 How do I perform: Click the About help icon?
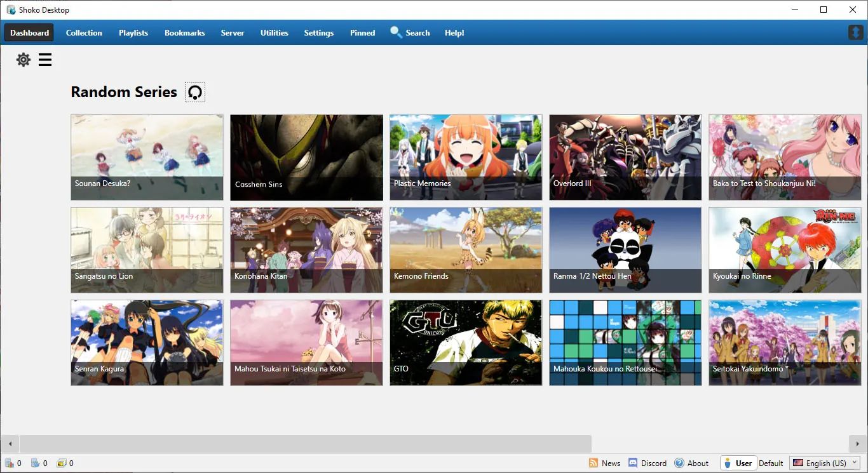click(x=679, y=463)
